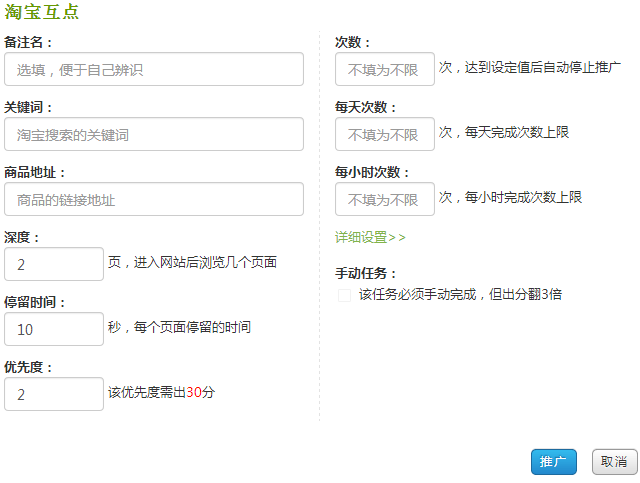Click the 备注名 input field
The width and height of the screenshot is (640, 483).
tap(154, 69)
